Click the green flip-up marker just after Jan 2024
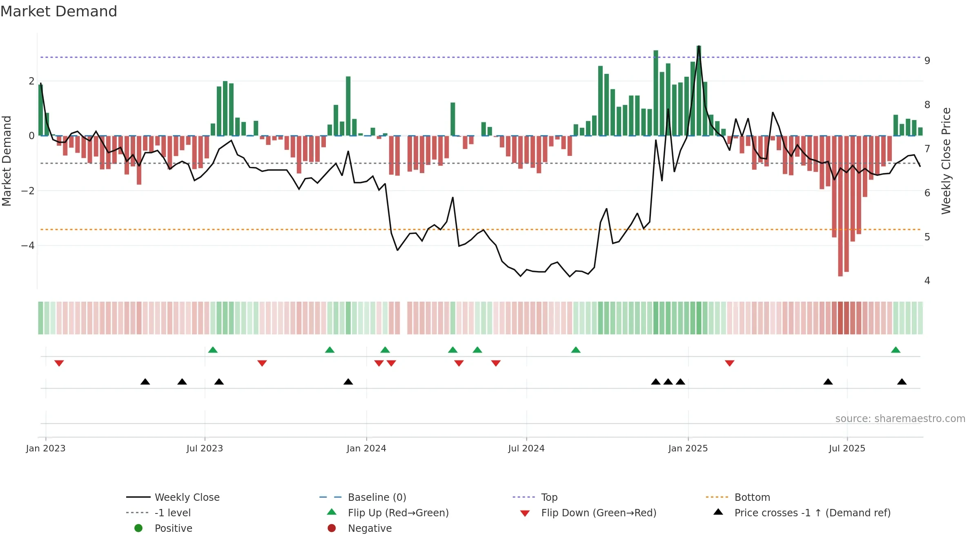The height and width of the screenshot is (551, 980). click(385, 350)
